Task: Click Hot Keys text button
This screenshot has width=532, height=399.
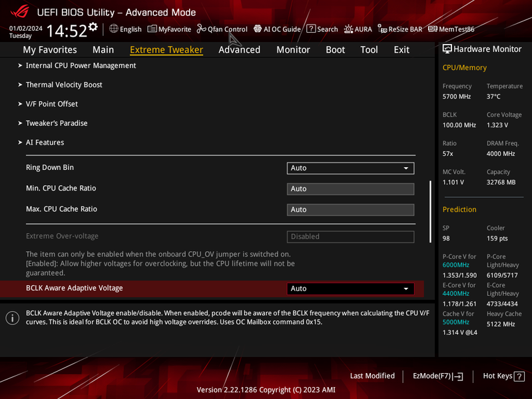Action: pos(497,376)
